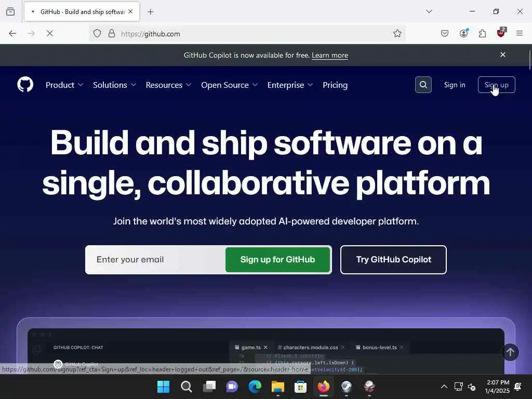Click the uBlock Origin shield icon

pos(501,33)
